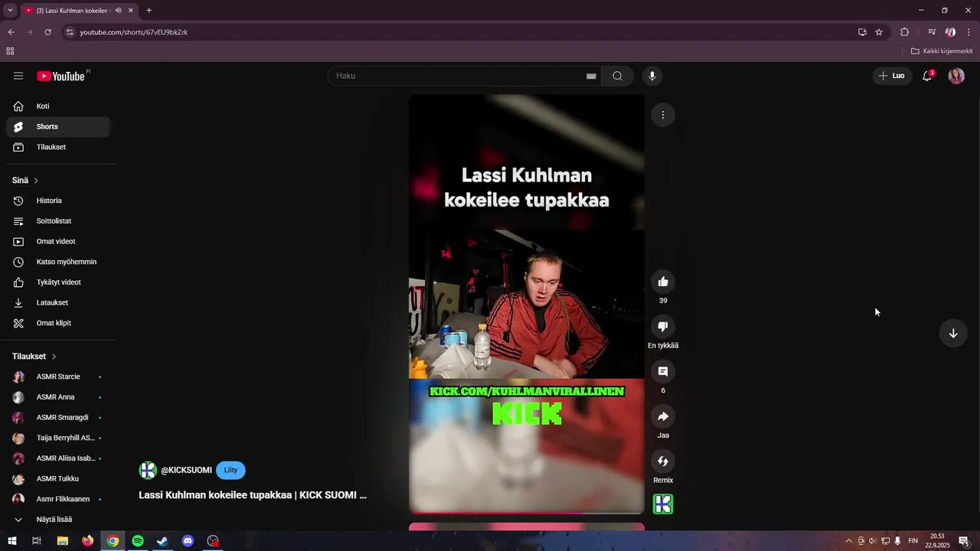Open the YouTube hamburger guide menu

18,76
